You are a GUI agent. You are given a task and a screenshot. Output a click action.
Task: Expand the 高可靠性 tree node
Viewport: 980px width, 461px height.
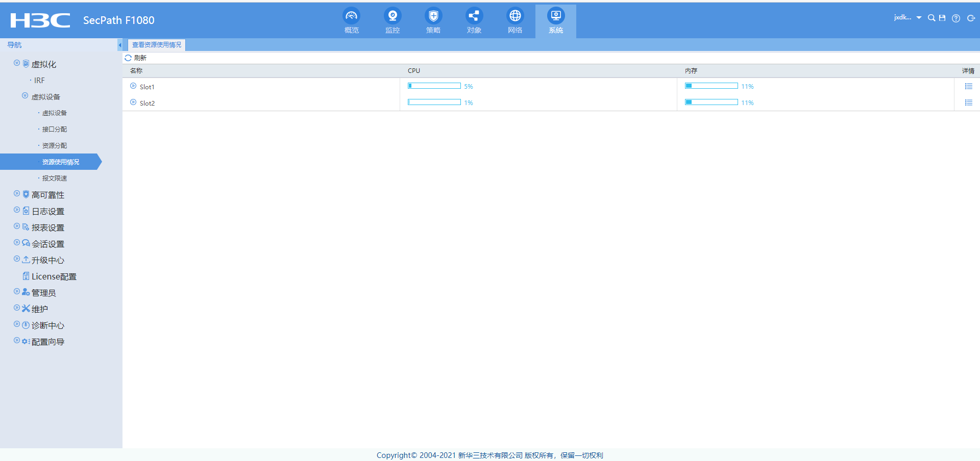pos(17,194)
